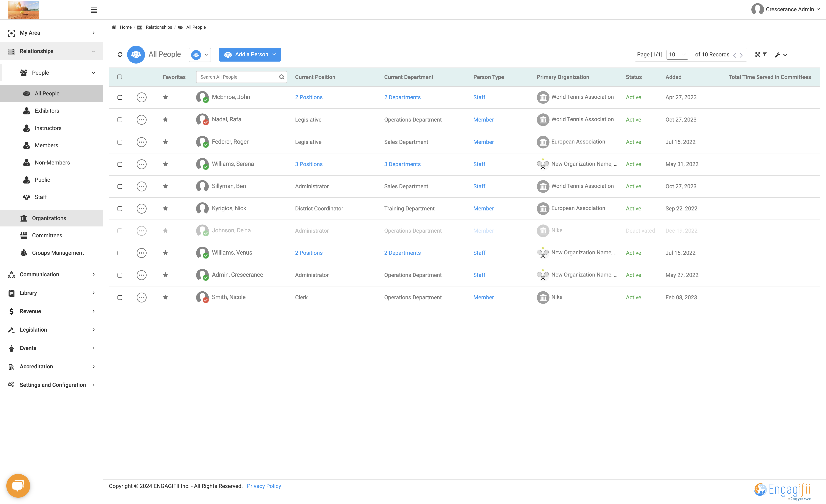Viewport: 826px width, 504px height.
Task: Click the 3 Positions link for Williams, Serena
Action: (x=309, y=164)
